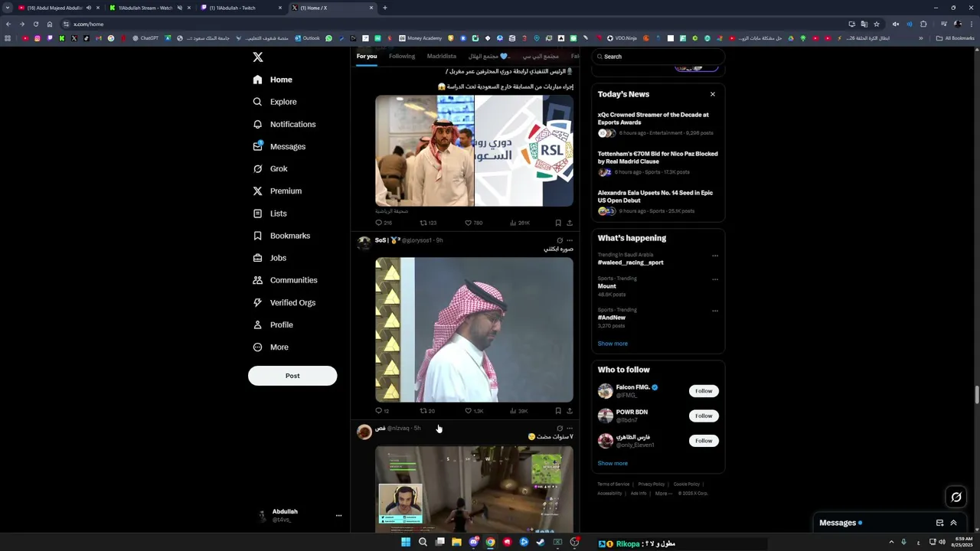Click the Communities people icon
Viewport: 980px width, 551px height.
click(257, 280)
